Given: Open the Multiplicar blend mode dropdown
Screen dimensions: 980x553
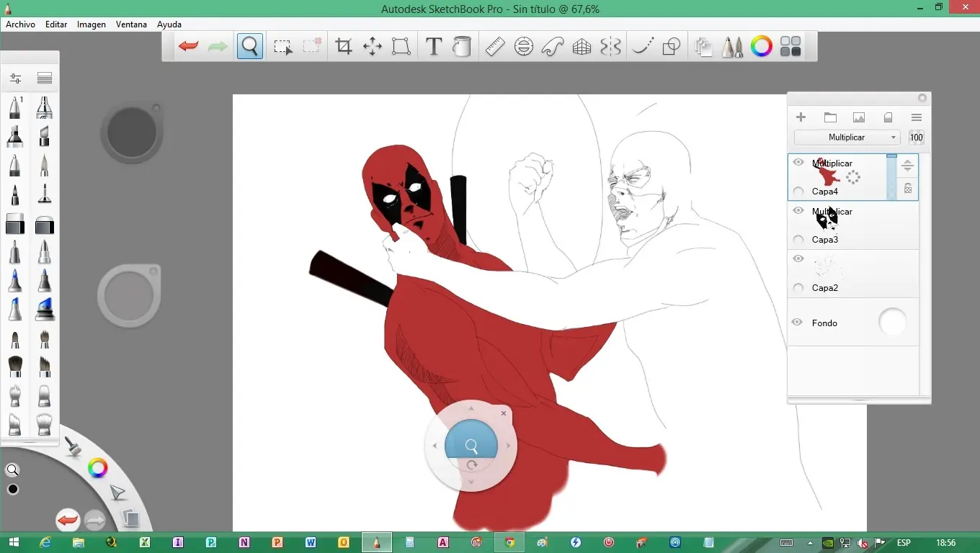Looking at the screenshot, I should click(847, 138).
